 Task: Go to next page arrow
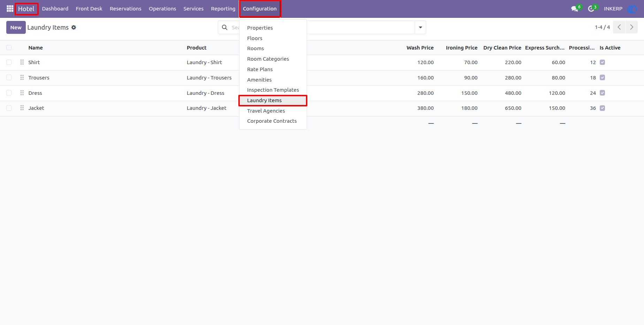click(x=631, y=27)
